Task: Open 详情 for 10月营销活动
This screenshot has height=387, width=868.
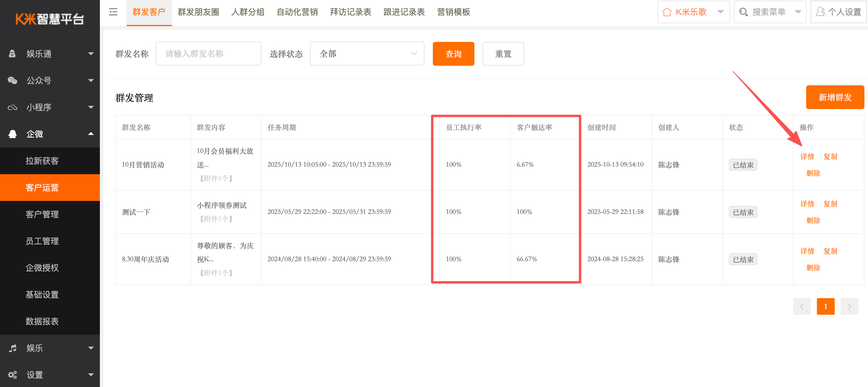Action: coord(807,157)
